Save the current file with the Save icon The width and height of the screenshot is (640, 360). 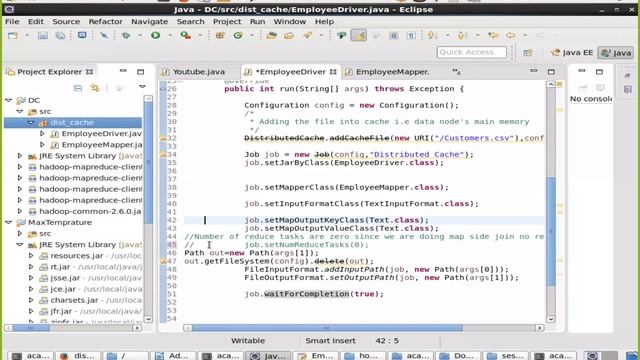(43, 36)
